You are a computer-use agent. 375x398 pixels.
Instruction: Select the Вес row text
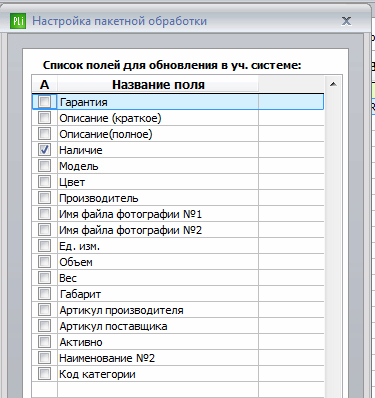68,278
